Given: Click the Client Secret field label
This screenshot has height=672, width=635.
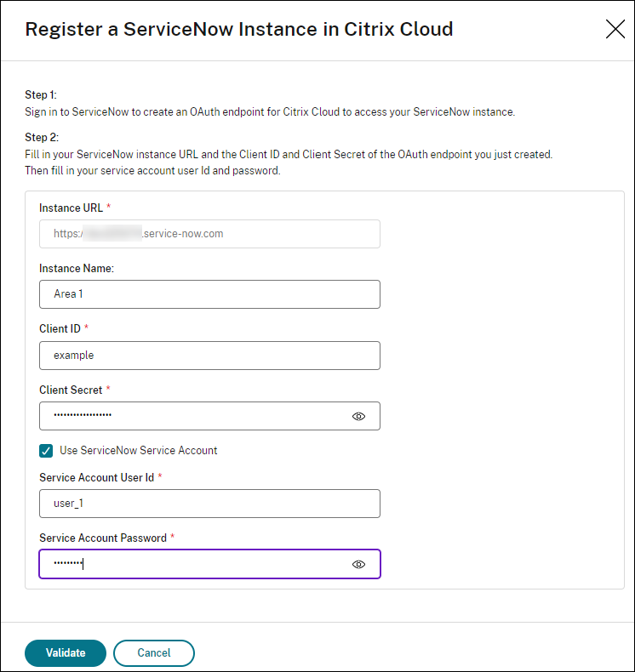Looking at the screenshot, I should click(x=71, y=390).
